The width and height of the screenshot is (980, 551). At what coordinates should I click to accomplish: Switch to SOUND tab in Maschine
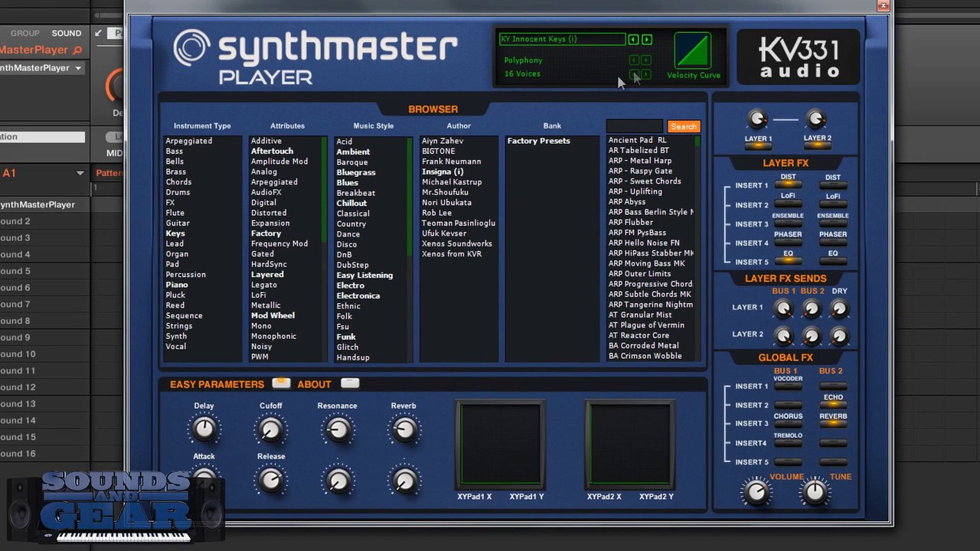[x=67, y=34]
